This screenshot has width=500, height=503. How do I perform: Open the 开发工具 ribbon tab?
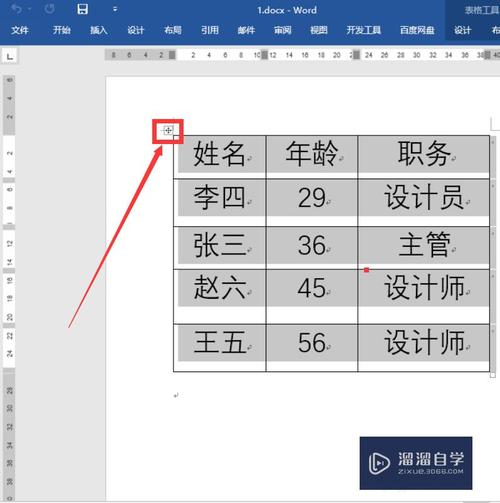pyautogui.click(x=363, y=30)
